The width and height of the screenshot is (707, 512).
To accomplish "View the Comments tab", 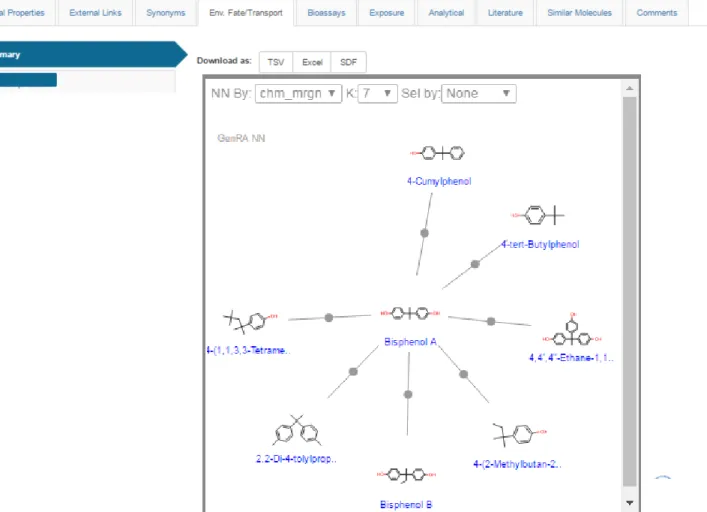I will (x=656, y=13).
